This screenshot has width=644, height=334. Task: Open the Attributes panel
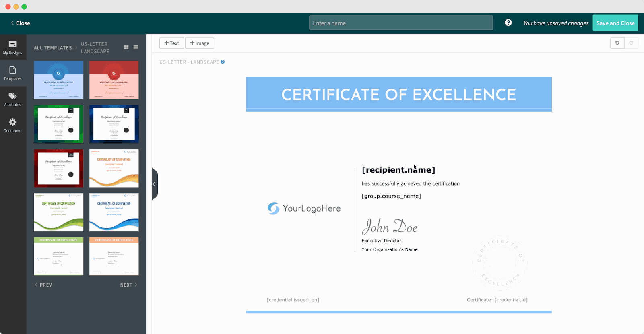13,99
